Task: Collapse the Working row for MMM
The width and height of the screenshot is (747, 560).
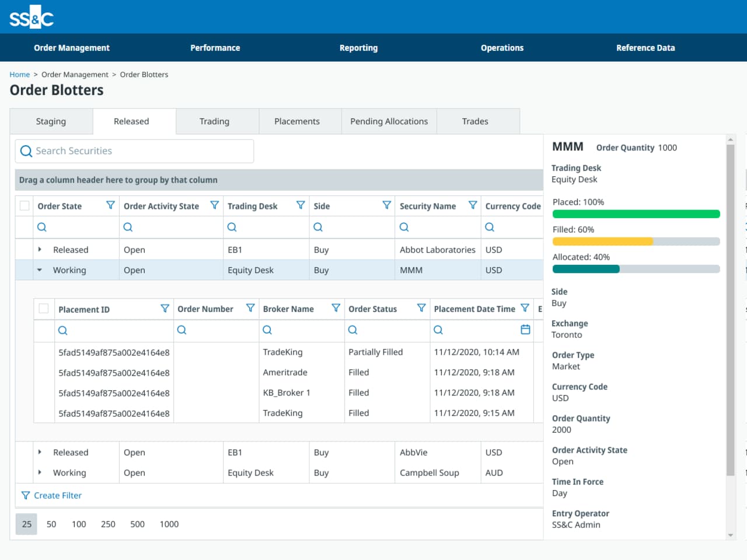Action: (x=40, y=269)
